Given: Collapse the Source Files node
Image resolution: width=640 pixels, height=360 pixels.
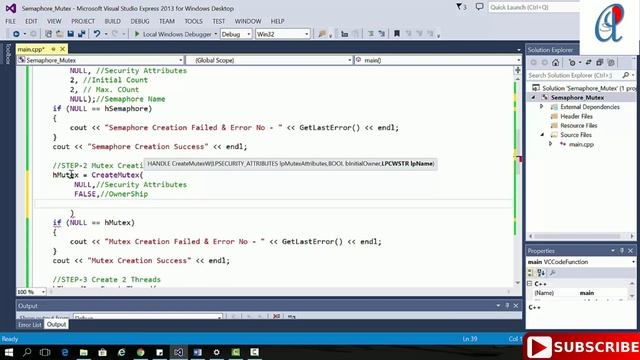Looking at the screenshot, I should click(542, 135).
